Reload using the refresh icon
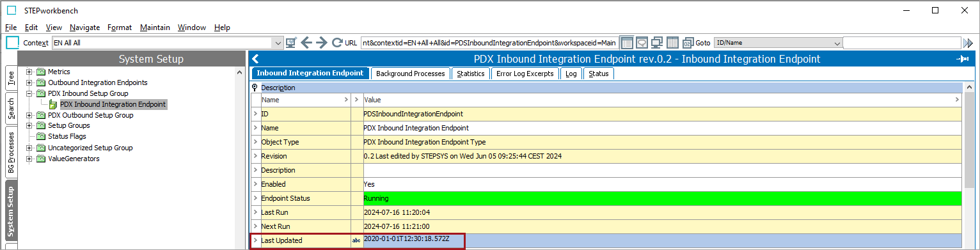980x250 pixels. [337, 43]
